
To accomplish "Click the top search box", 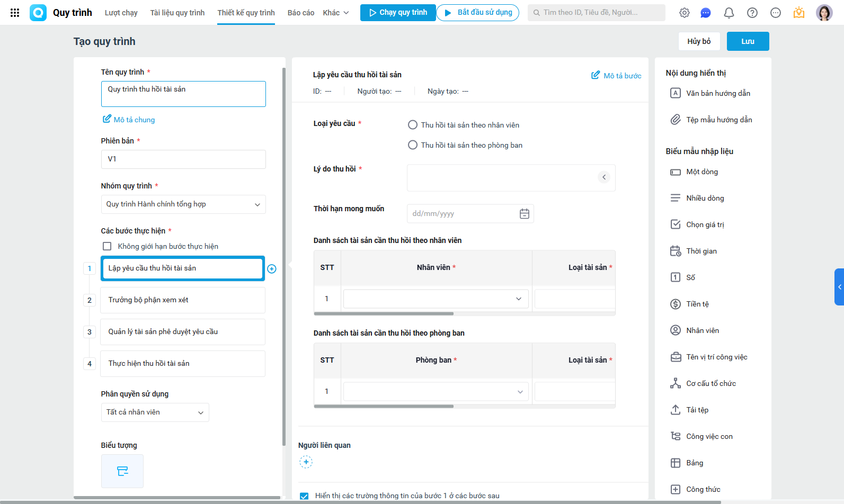I will point(597,13).
